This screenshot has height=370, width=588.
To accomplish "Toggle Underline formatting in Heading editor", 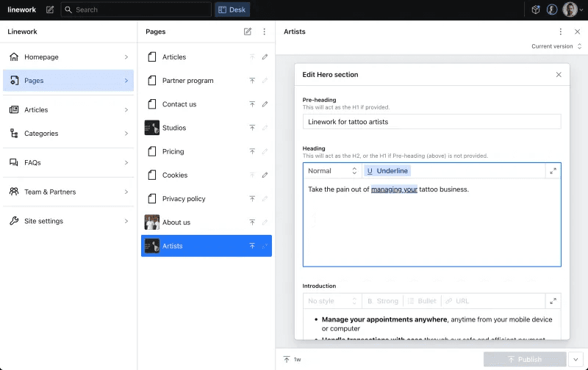I will click(x=387, y=171).
